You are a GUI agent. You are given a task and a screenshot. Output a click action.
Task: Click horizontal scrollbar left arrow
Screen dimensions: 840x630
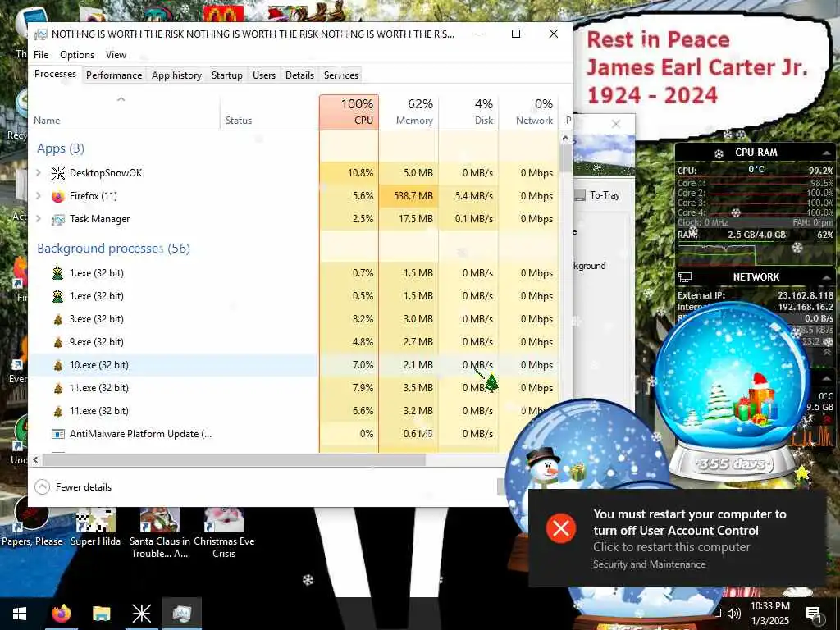[x=36, y=459]
